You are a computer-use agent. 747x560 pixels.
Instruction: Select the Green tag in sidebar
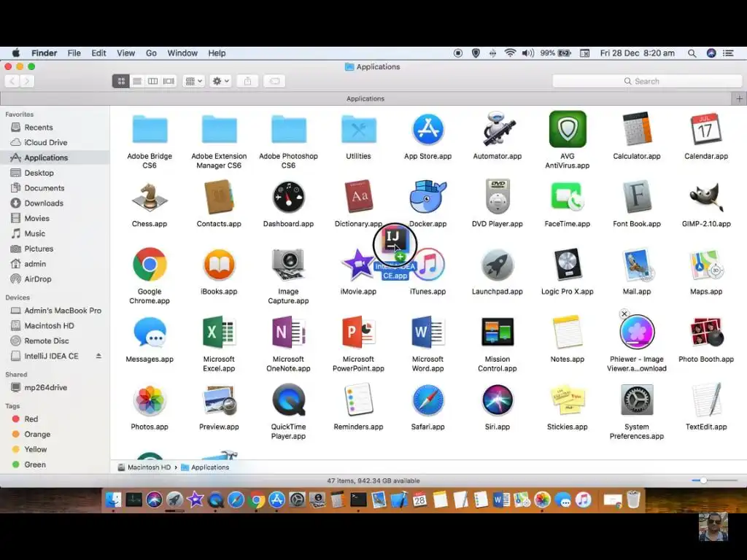pyautogui.click(x=35, y=464)
